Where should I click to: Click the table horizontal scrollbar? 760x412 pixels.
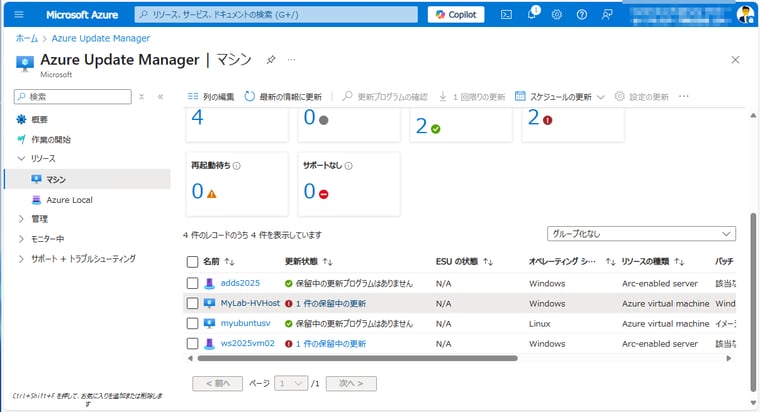pos(357,359)
